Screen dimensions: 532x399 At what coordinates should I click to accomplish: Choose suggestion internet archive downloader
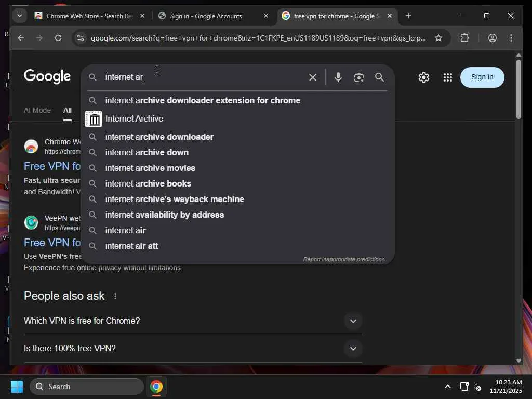tap(237, 137)
